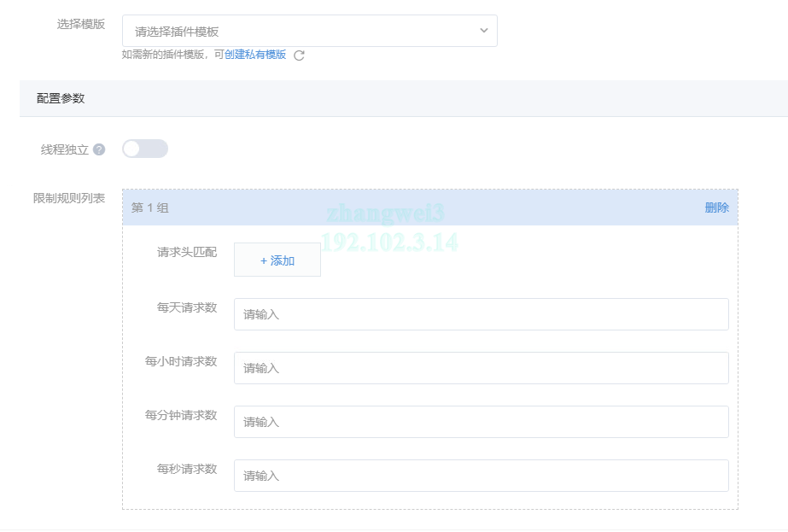Click into the 每分钟请求数 input box
The width and height of the screenshot is (788, 532).
(481, 422)
